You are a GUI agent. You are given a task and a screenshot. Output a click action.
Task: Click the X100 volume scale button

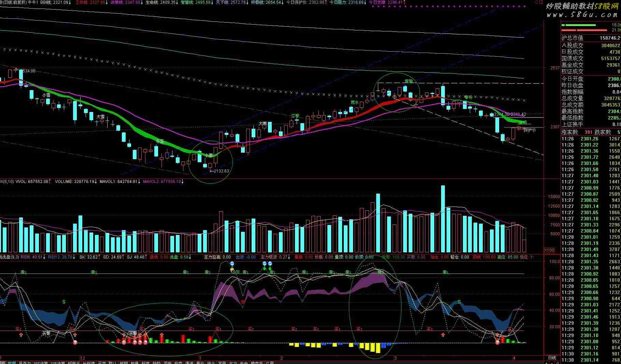[x=549, y=250]
